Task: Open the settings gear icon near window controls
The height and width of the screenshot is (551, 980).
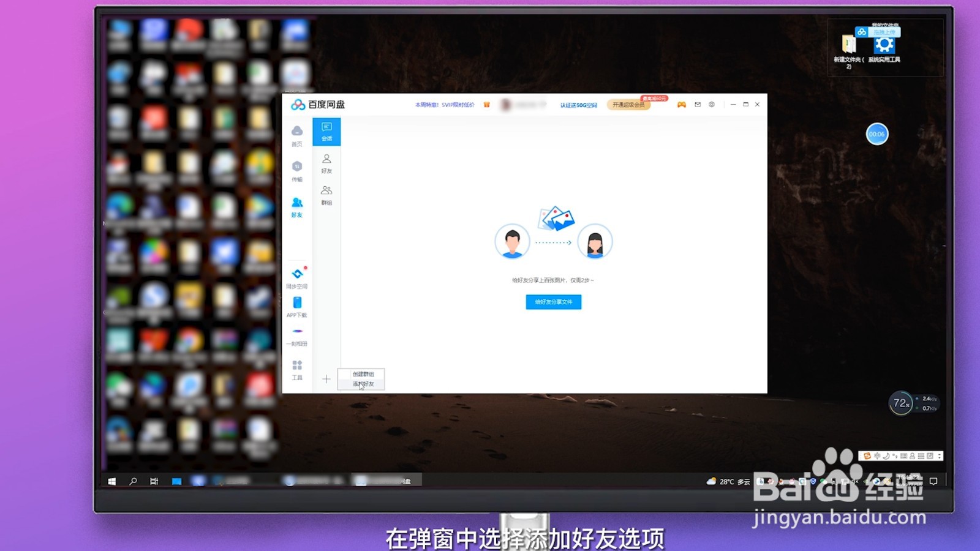Action: point(710,105)
